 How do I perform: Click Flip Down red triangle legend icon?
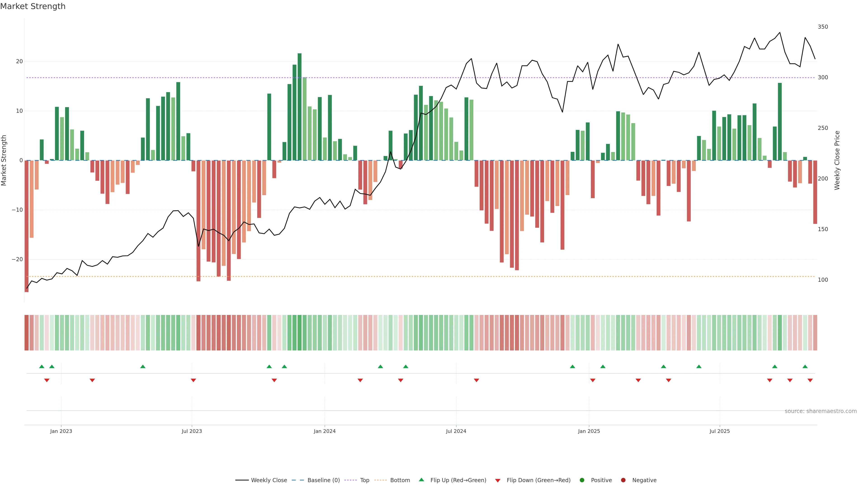pyautogui.click(x=498, y=481)
